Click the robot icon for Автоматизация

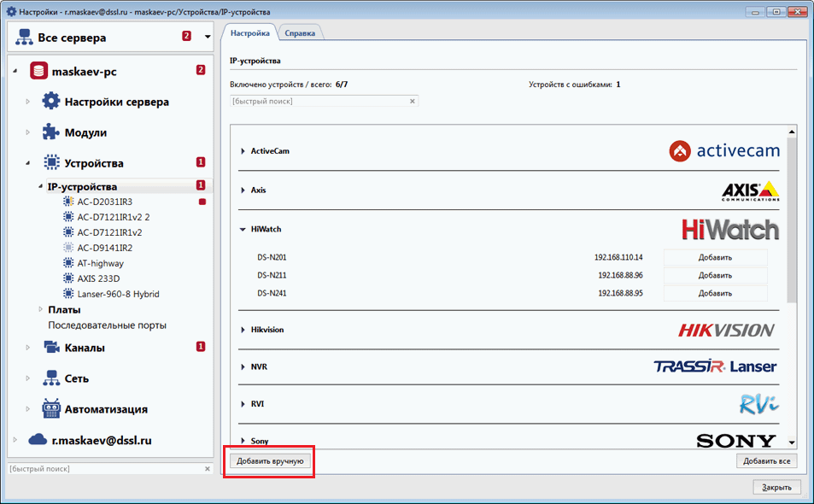pos(51,408)
